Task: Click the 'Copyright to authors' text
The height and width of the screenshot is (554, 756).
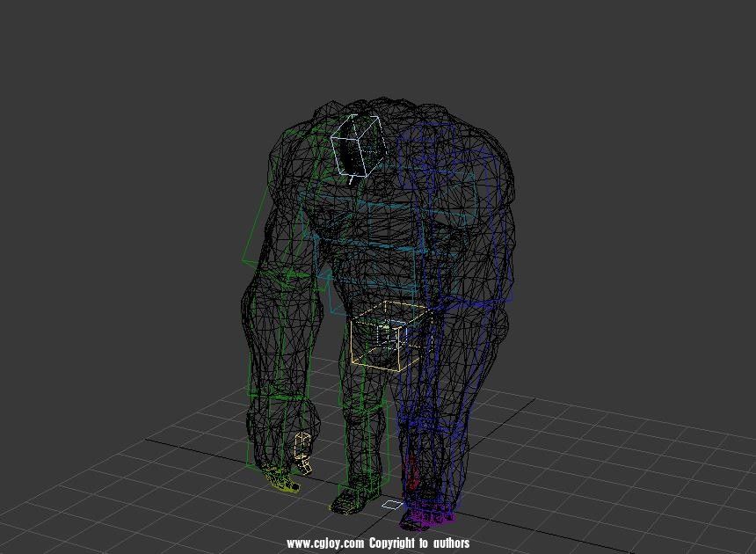Action: click(x=419, y=543)
